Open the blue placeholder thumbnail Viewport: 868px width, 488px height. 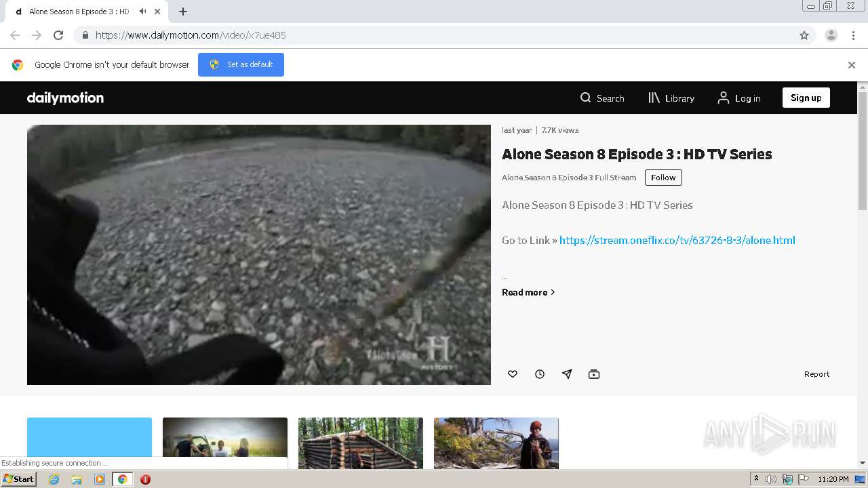(x=90, y=443)
